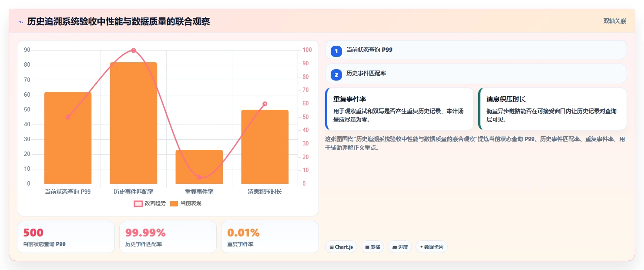Toggle the 改善趋势 legend swatch
The image size is (644, 270).
(x=138, y=203)
